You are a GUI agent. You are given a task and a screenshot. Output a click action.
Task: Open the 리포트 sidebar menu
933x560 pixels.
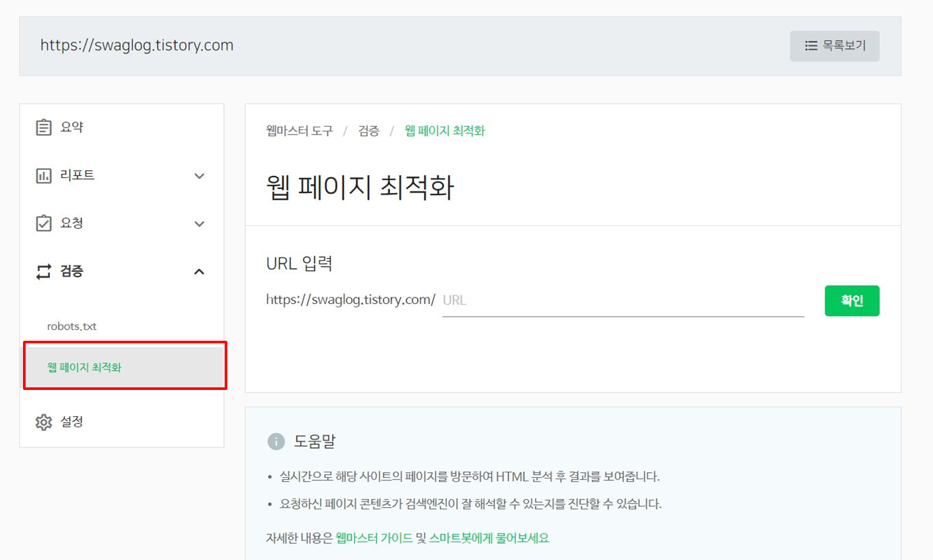[122, 175]
